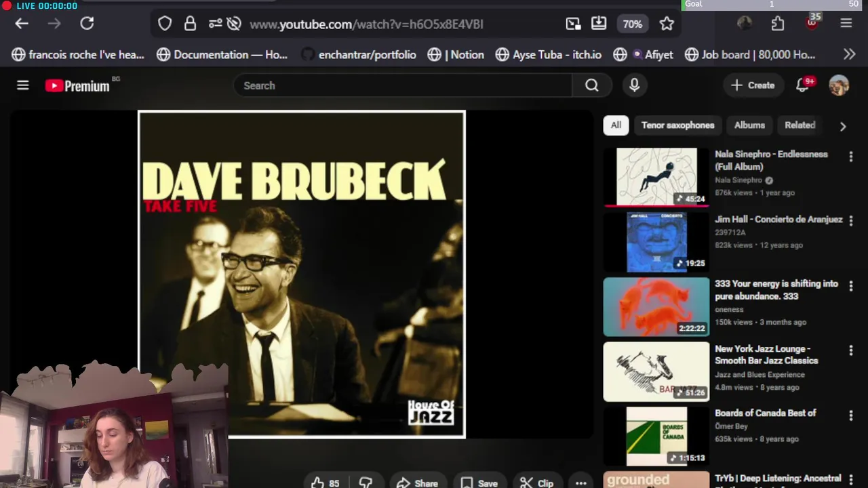
Task: Open the browser hamburger menu
Action: [846, 24]
